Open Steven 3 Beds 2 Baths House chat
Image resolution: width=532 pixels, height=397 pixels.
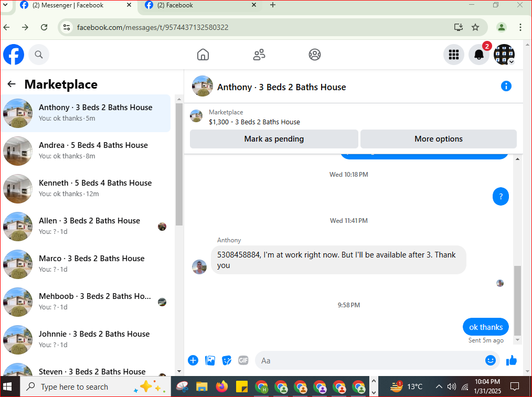tap(86, 370)
